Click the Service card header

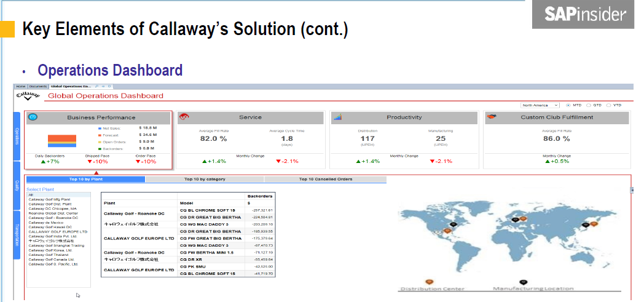(x=250, y=117)
